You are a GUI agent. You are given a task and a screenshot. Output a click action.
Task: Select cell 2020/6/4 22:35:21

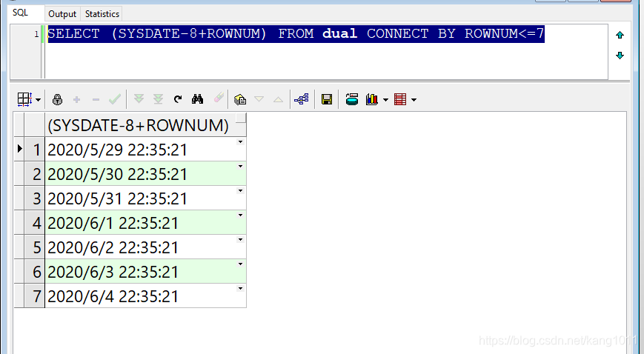[x=145, y=295]
